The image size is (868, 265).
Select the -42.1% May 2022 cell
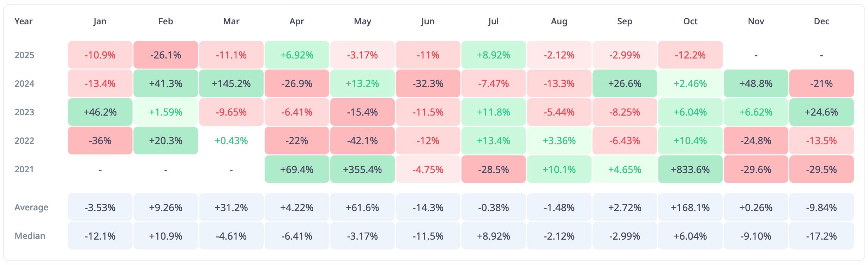click(362, 141)
